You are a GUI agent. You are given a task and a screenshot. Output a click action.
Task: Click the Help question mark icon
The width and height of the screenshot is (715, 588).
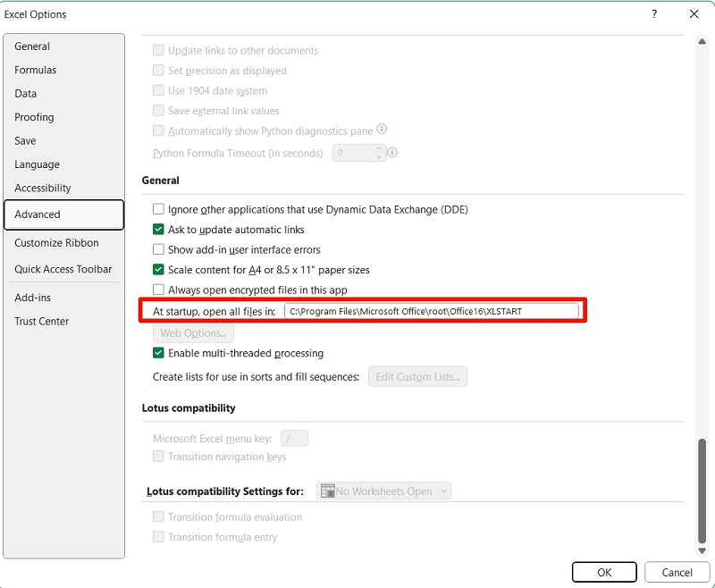[654, 14]
